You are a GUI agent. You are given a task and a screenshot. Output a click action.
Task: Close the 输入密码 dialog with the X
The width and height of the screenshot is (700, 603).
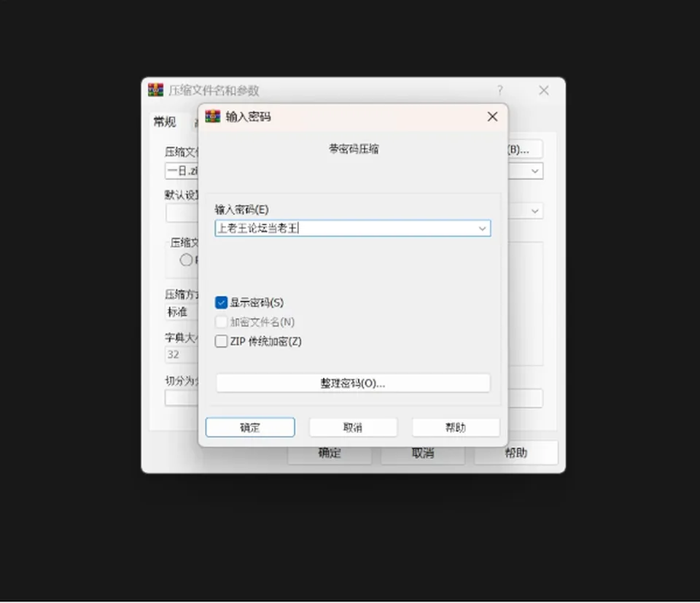pyautogui.click(x=492, y=117)
